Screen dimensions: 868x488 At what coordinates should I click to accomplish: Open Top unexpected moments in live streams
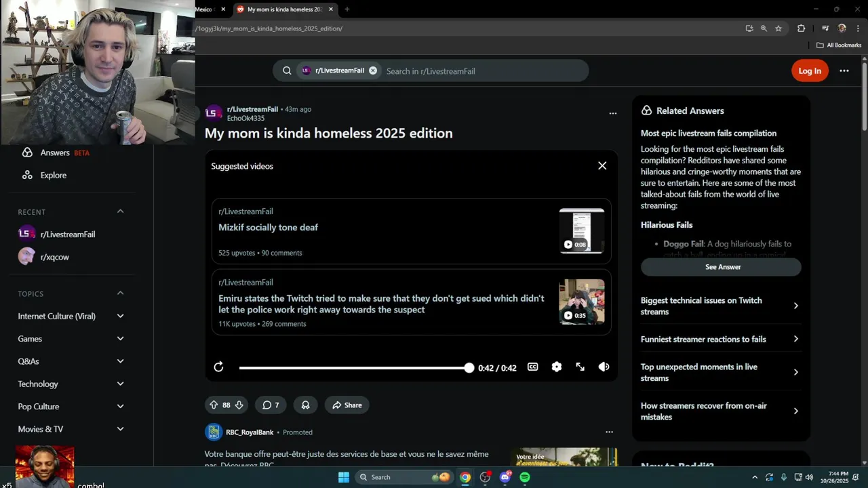721,372
